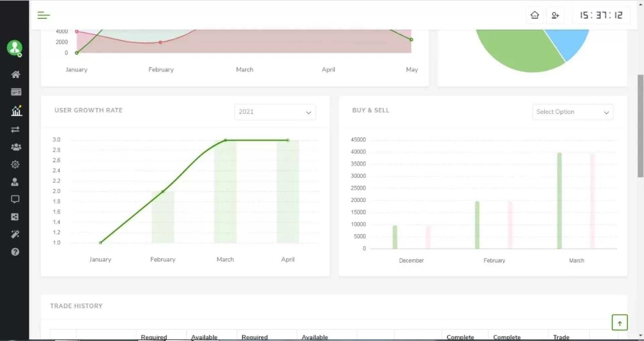Click the chat bubble icon in the sidebar
The image size is (644, 341).
(15, 199)
